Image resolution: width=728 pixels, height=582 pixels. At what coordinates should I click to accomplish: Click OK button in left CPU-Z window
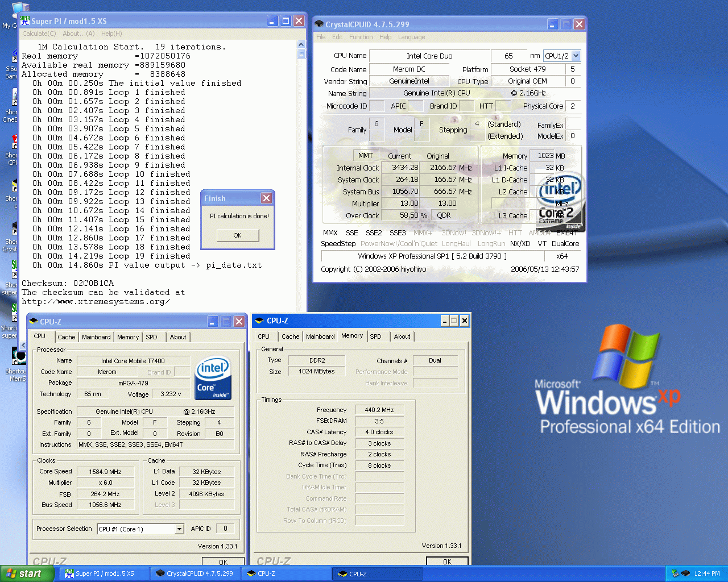click(x=223, y=562)
